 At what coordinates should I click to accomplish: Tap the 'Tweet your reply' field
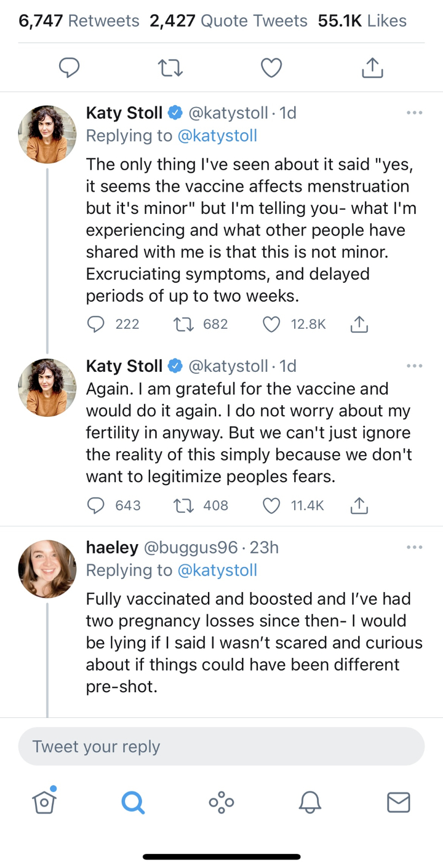tap(221, 746)
